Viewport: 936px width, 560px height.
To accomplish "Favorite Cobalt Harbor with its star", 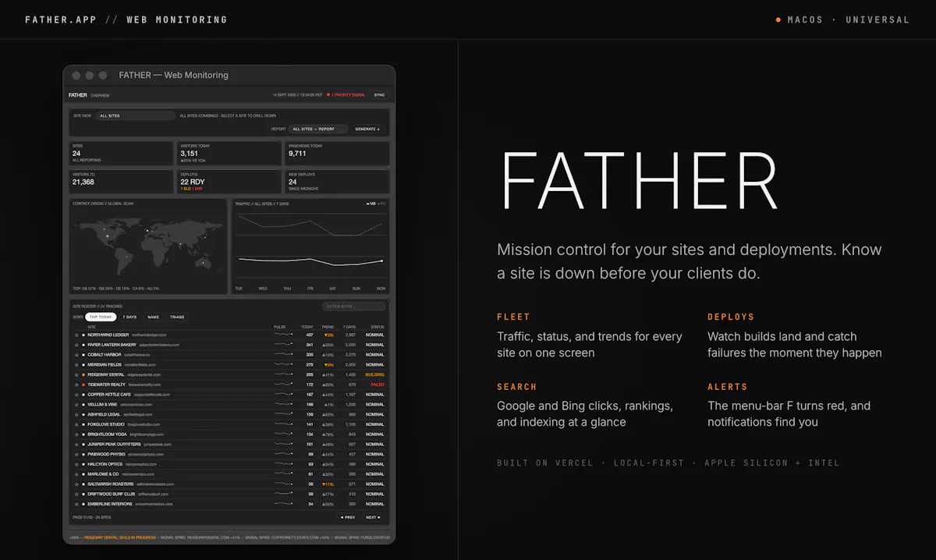I will [76, 355].
